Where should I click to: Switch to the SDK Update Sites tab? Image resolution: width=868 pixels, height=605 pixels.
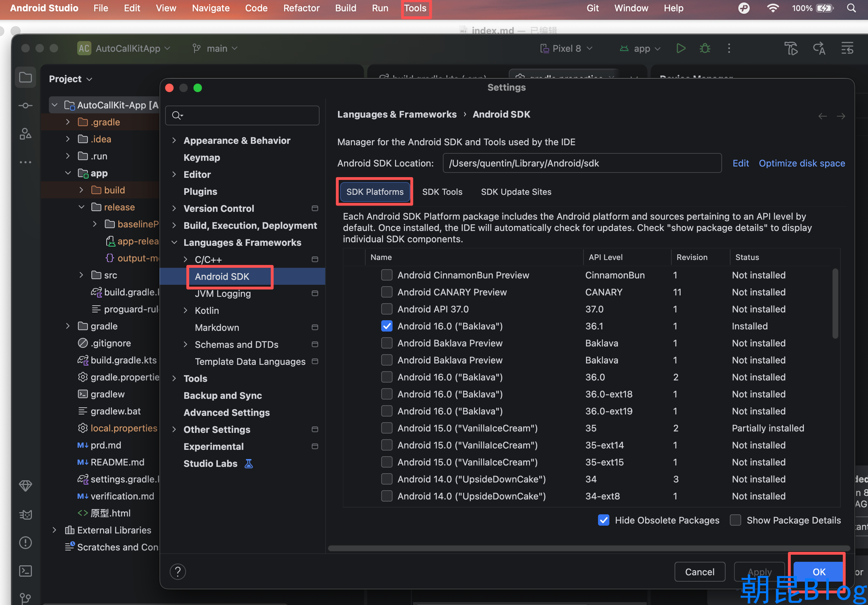coord(516,192)
